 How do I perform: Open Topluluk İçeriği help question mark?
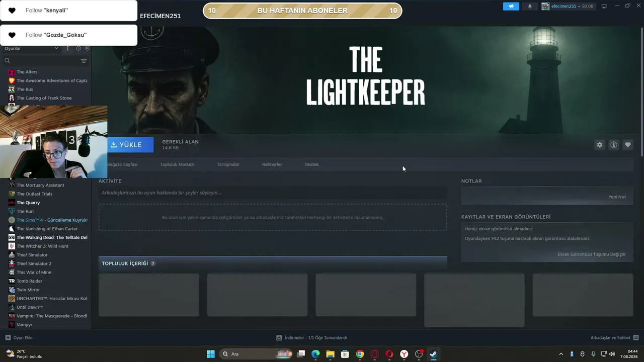click(x=153, y=263)
